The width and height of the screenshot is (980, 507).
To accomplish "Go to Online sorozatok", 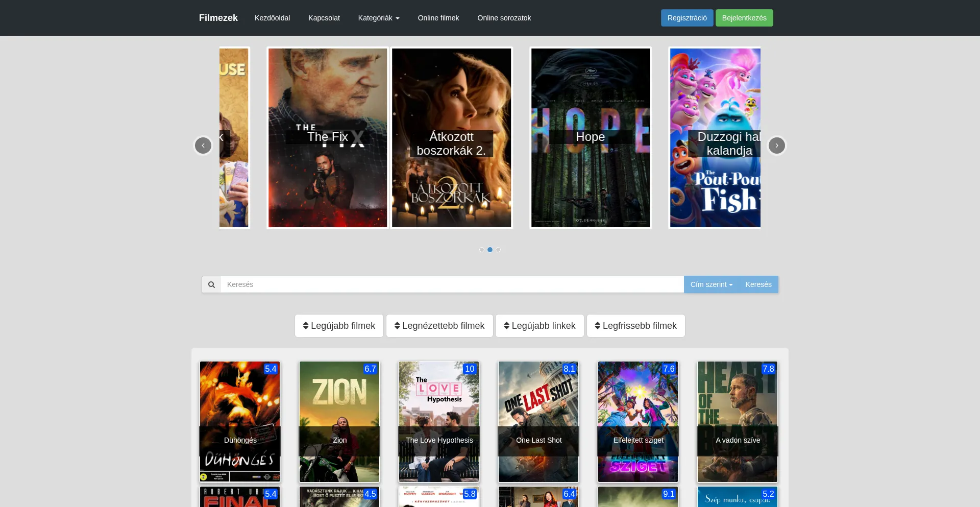I will (504, 18).
